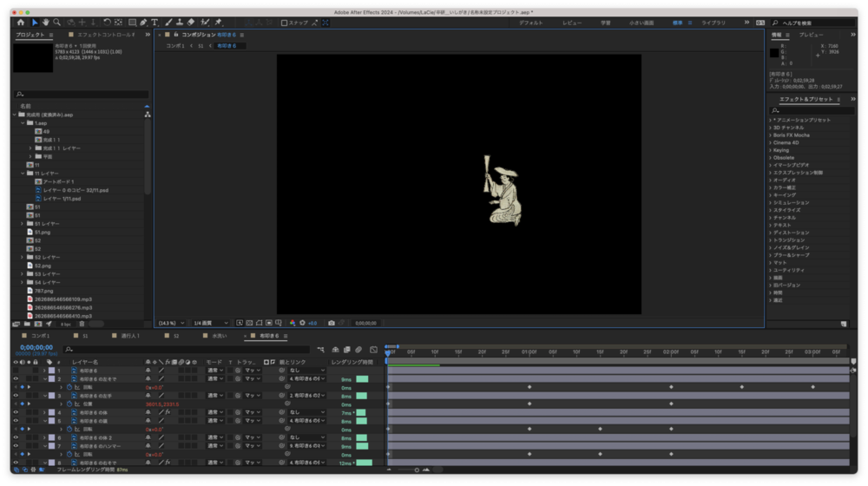Select the 小さい画面 workspace
The height and width of the screenshot is (486, 868).
[641, 23]
